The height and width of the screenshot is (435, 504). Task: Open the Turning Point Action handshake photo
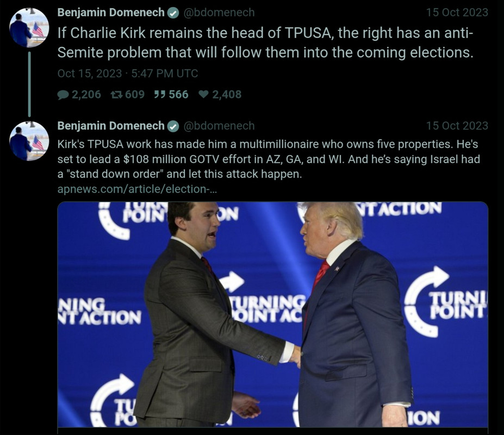tap(273, 315)
